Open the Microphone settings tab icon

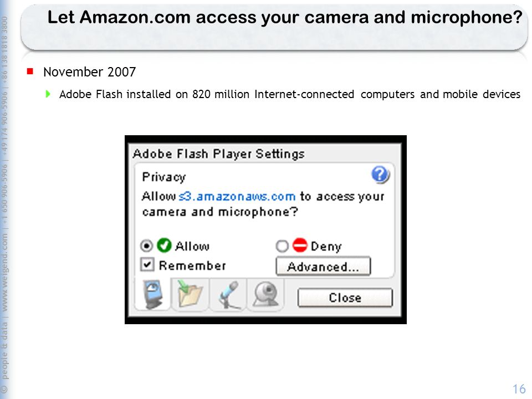229,294
